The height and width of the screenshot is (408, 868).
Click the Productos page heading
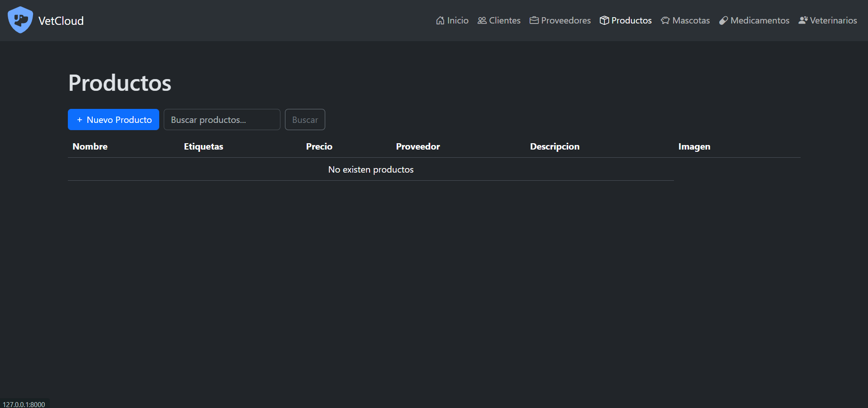pyautogui.click(x=120, y=83)
